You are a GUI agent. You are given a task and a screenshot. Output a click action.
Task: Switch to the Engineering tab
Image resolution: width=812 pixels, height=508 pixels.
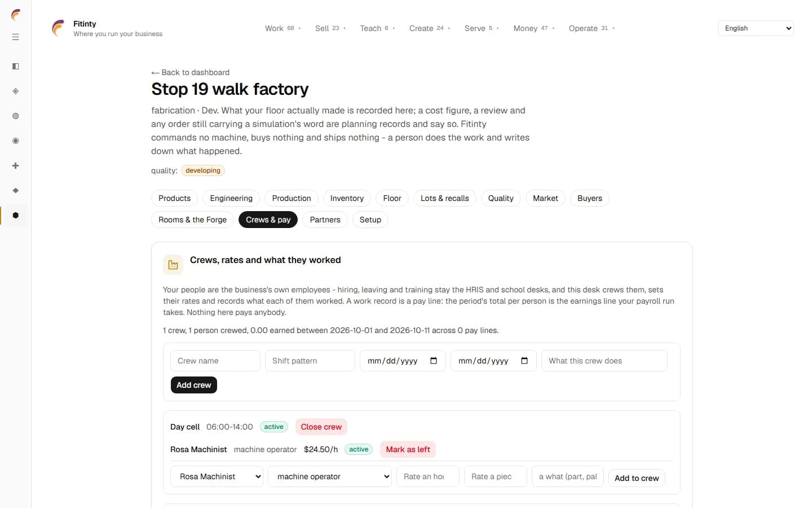[x=231, y=198]
